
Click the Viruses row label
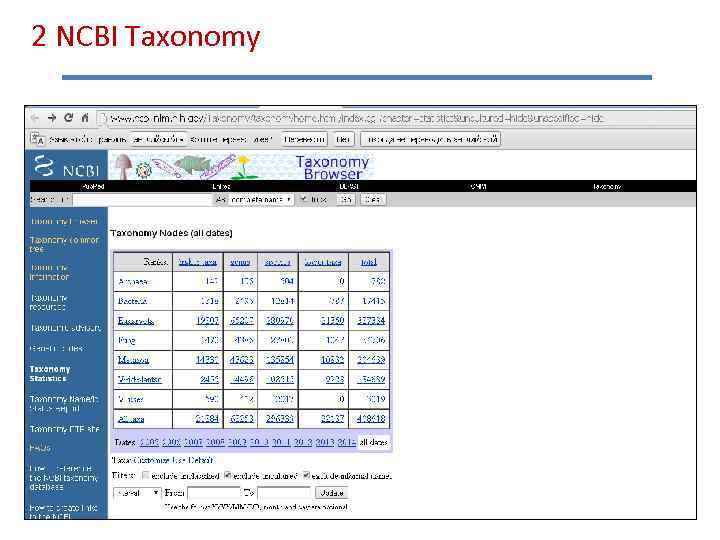[130, 399]
